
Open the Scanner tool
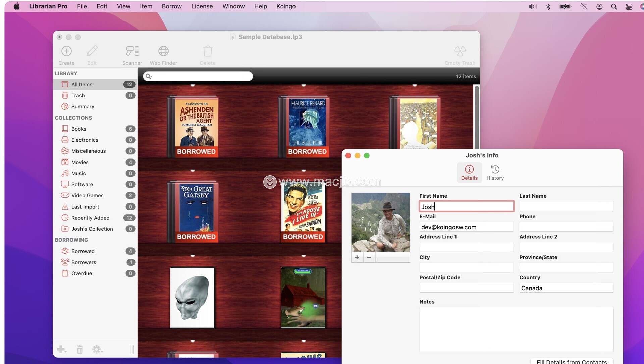click(x=132, y=51)
